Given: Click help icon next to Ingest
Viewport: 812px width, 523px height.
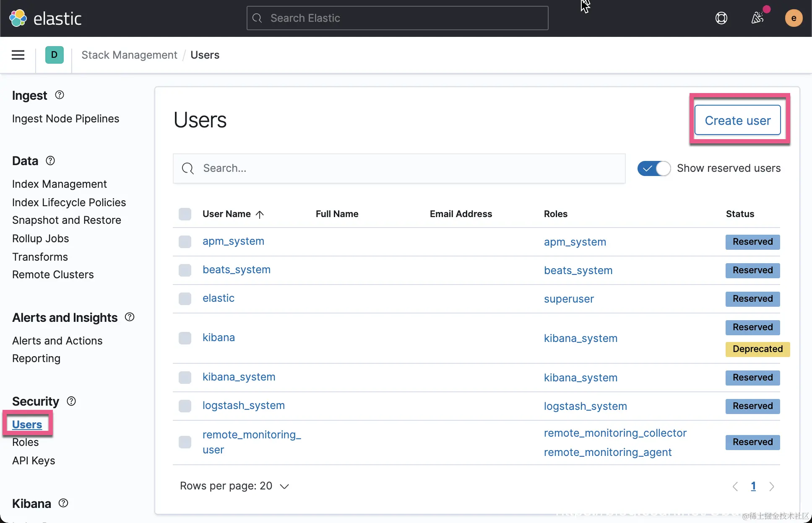Looking at the screenshot, I should click(x=60, y=95).
